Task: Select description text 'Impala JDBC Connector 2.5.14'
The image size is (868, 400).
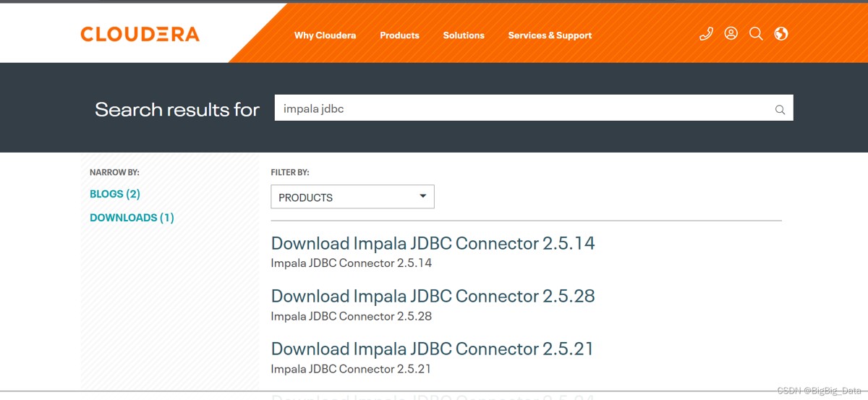Action: 351,263
